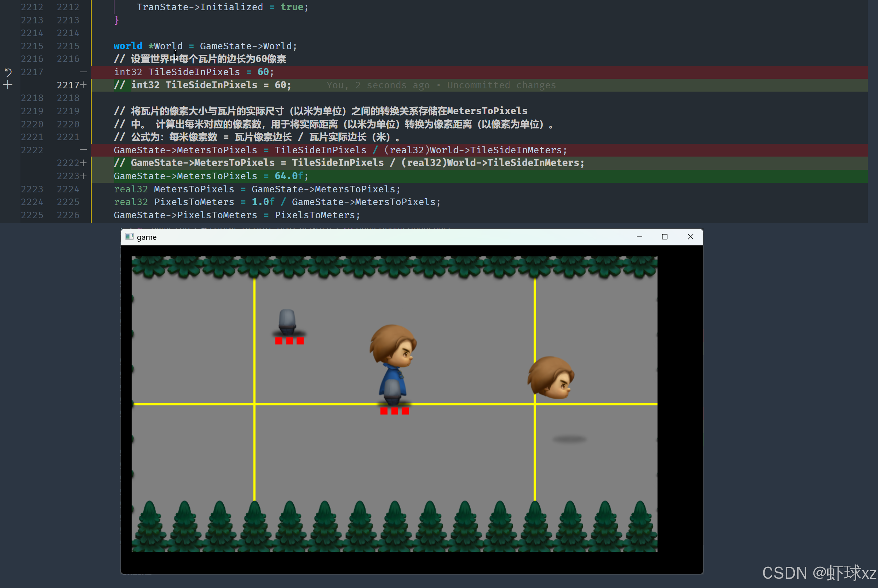Click the line 'world *World = GameState->World;'
Screen dimensions: 878x588
[x=205, y=46]
